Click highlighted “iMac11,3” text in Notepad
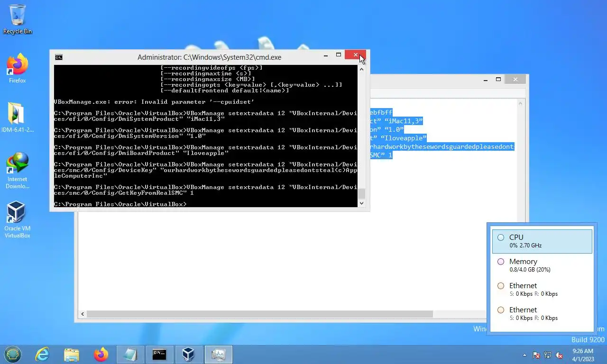 403,121
